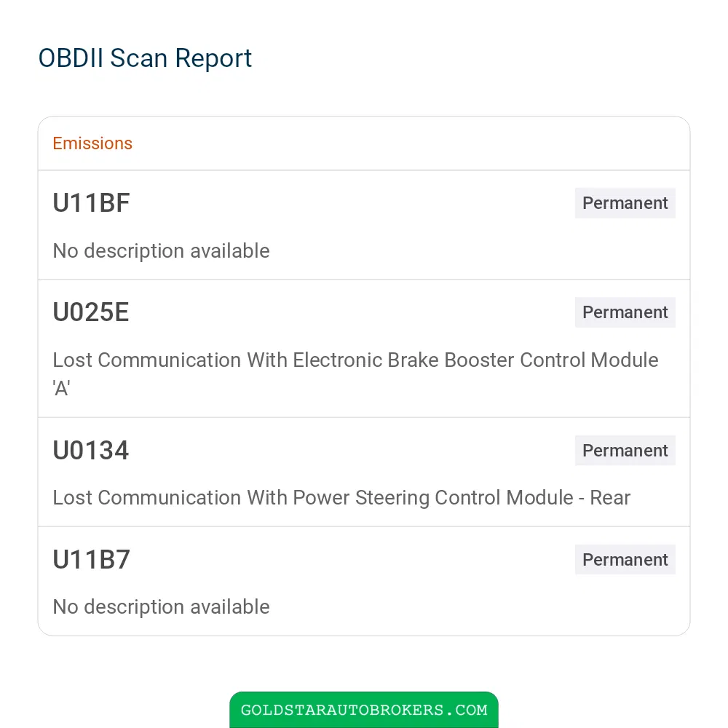The width and height of the screenshot is (728, 728).
Task: Click Permanent badge next to U11BF
Action: coord(625,203)
